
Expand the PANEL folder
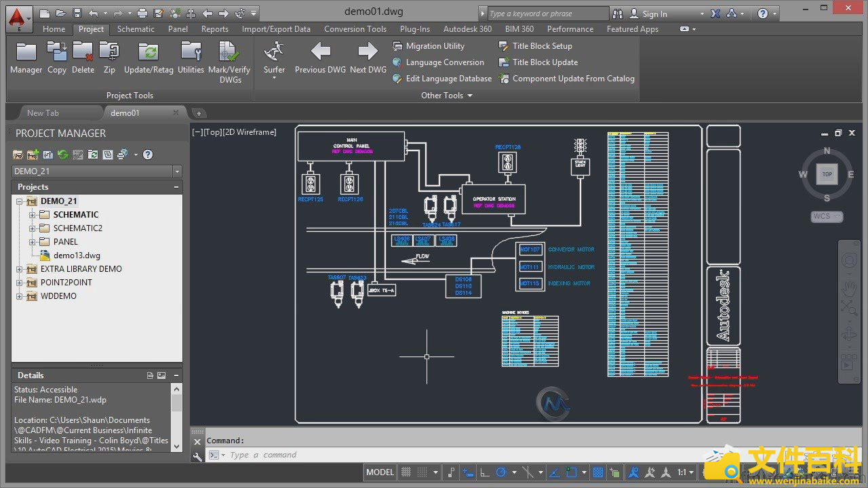point(32,242)
